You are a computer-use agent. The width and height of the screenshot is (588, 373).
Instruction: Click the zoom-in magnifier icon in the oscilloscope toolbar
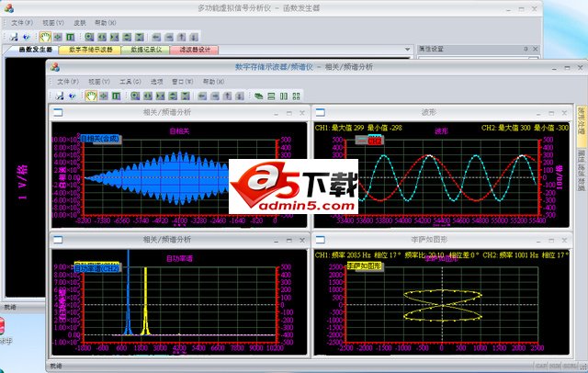(x=135, y=95)
